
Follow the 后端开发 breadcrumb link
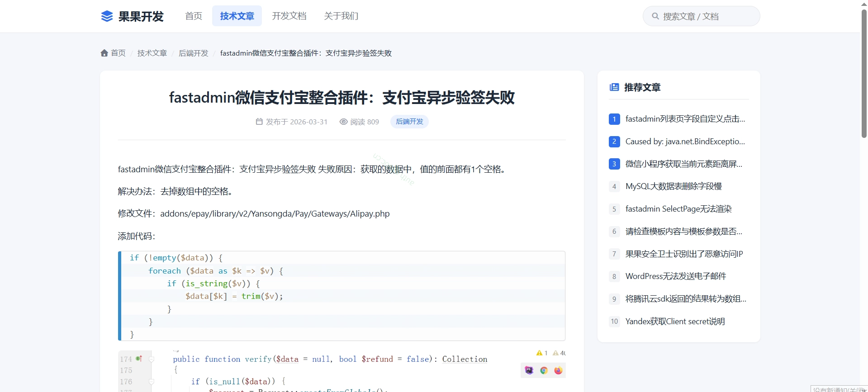[x=194, y=53]
